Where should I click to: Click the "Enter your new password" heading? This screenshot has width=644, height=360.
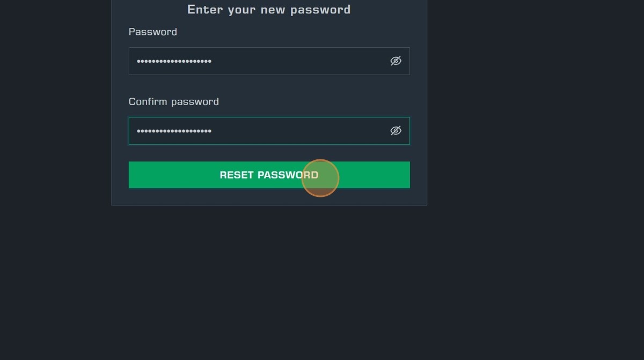pos(269,10)
